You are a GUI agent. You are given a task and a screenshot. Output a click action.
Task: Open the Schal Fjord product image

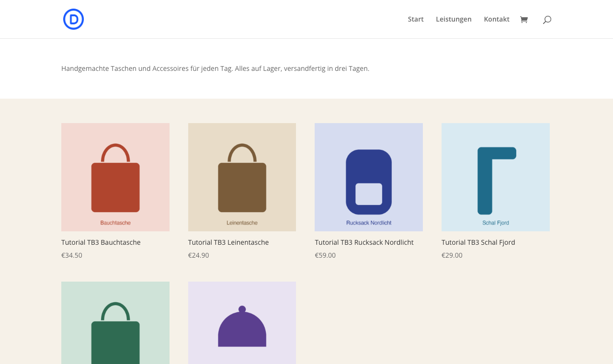pos(496,177)
